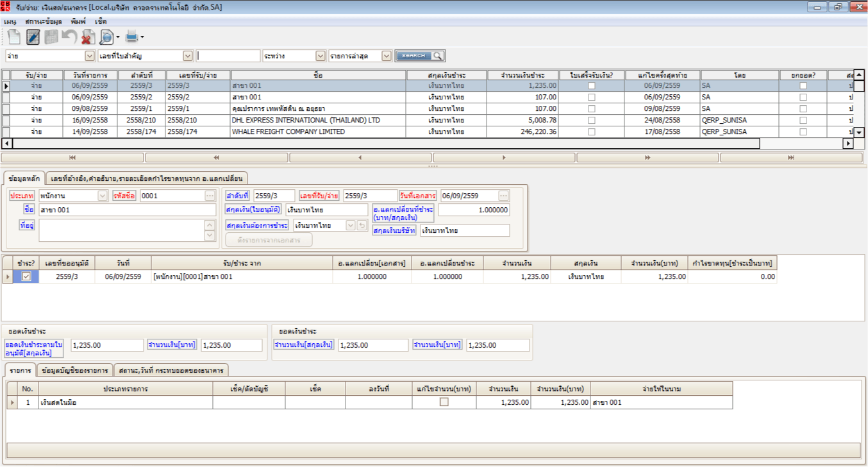This screenshot has height=467, width=868.
Task: Click the row selector arrow for เงินสดในมือ row
Action: (13, 402)
